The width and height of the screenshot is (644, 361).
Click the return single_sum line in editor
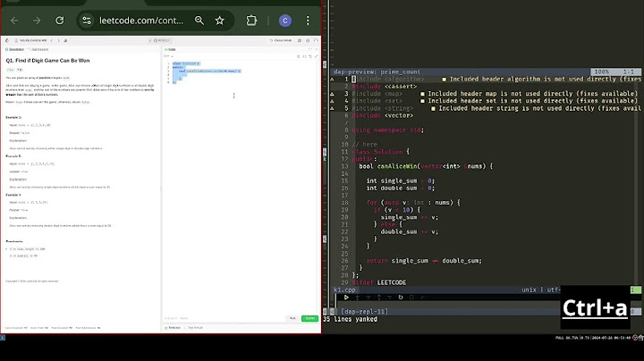(x=424, y=261)
